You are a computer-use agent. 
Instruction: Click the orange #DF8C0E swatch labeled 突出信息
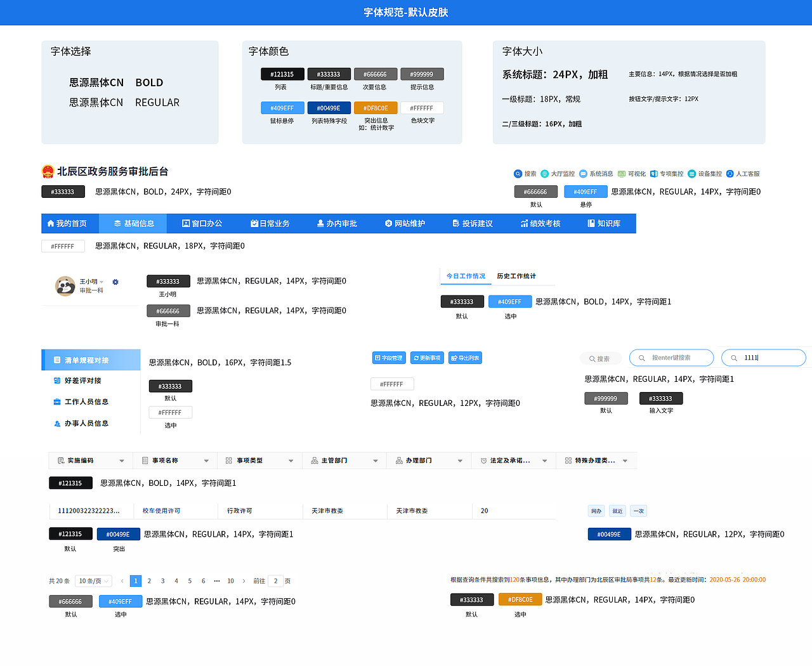[376, 108]
